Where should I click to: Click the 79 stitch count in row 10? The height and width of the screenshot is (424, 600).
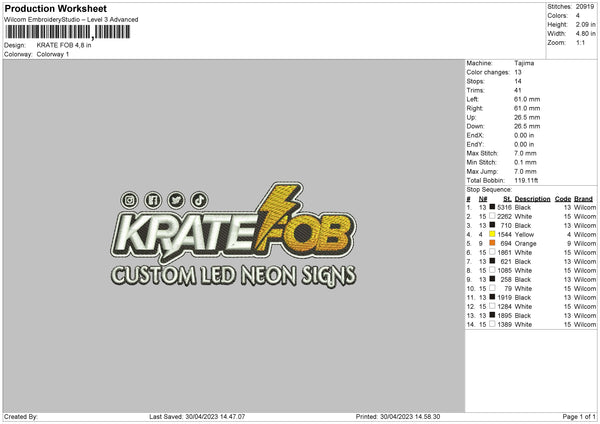[508, 289]
